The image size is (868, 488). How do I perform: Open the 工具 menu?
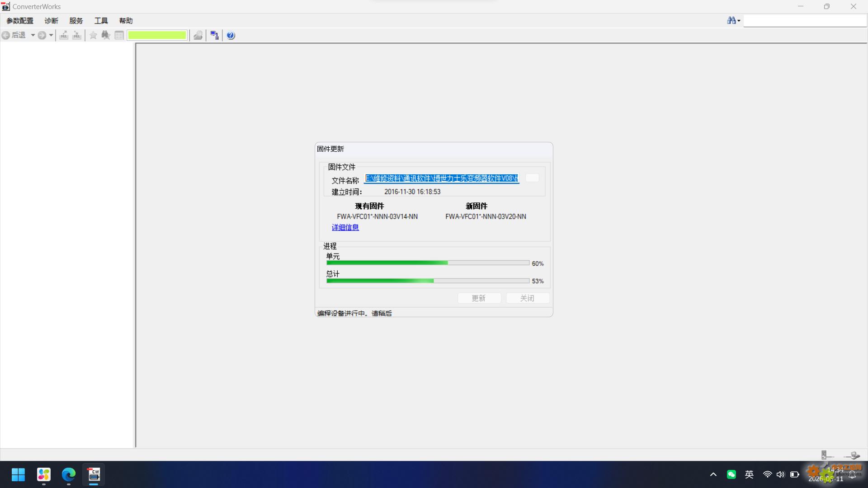101,21
